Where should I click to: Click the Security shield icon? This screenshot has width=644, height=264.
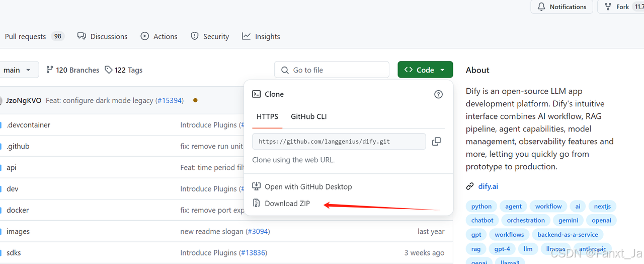pos(195,36)
